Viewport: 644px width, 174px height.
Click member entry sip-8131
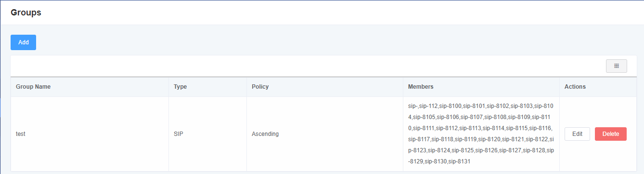[x=459, y=161]
